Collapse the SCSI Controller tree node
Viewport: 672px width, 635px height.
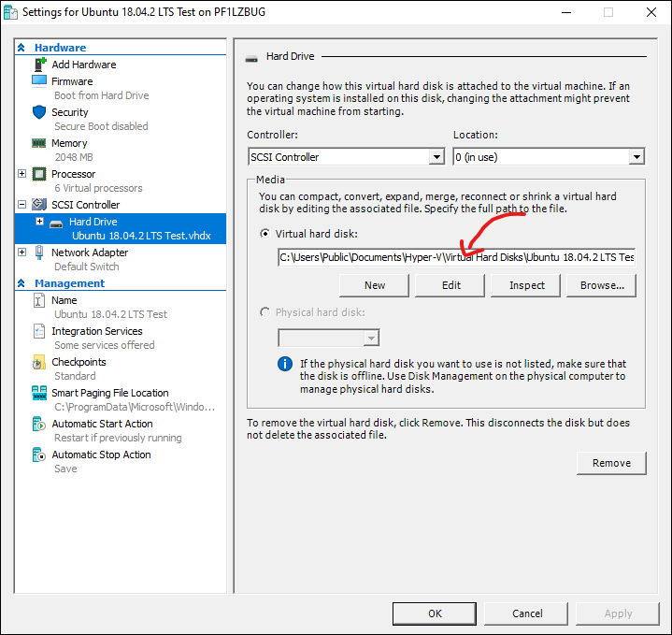click(21, 205)
